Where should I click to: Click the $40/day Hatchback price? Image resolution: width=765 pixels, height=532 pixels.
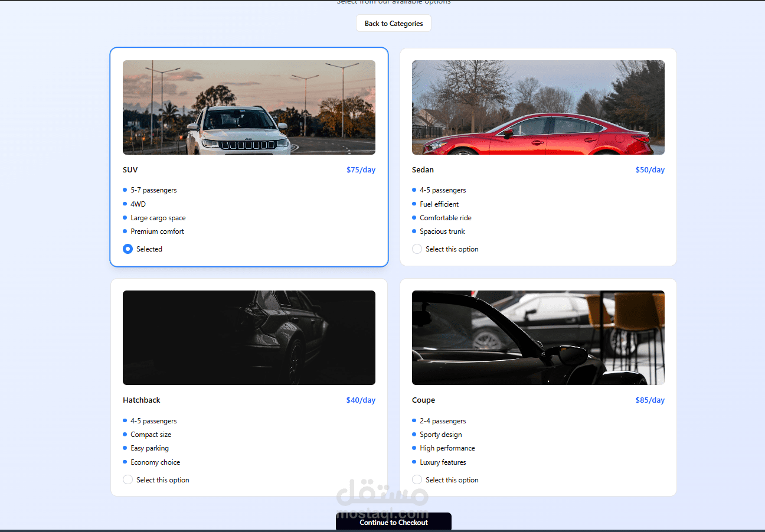[361, 400]
